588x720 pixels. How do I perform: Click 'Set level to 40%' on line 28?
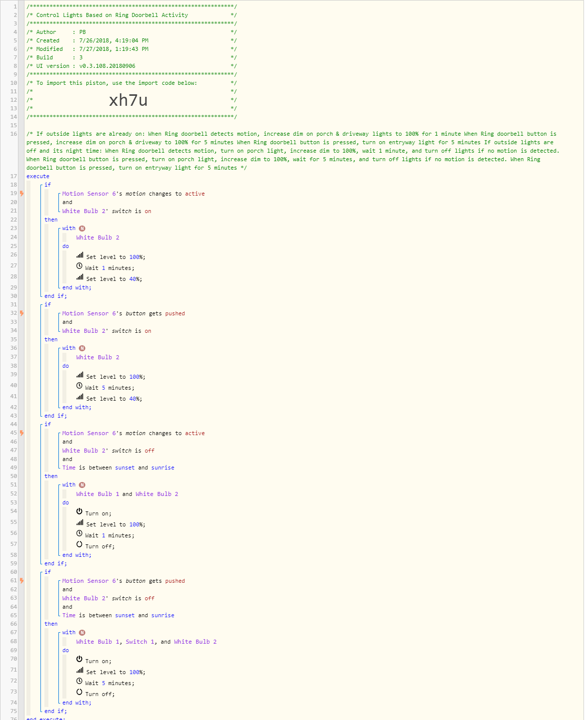(x=114, y=279)
